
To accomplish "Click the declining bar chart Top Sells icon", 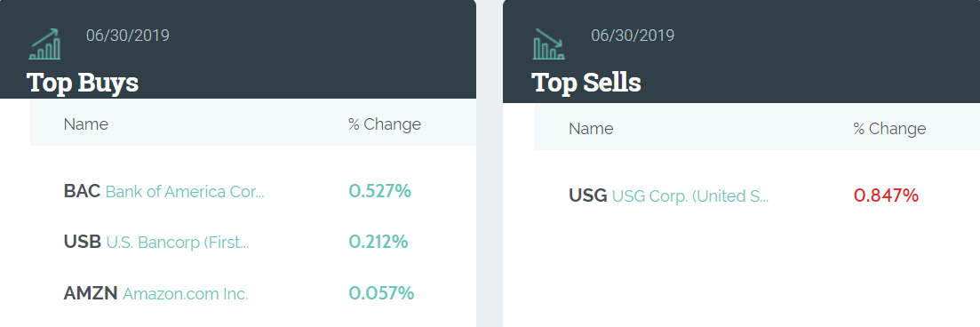I will pos(549,44).
